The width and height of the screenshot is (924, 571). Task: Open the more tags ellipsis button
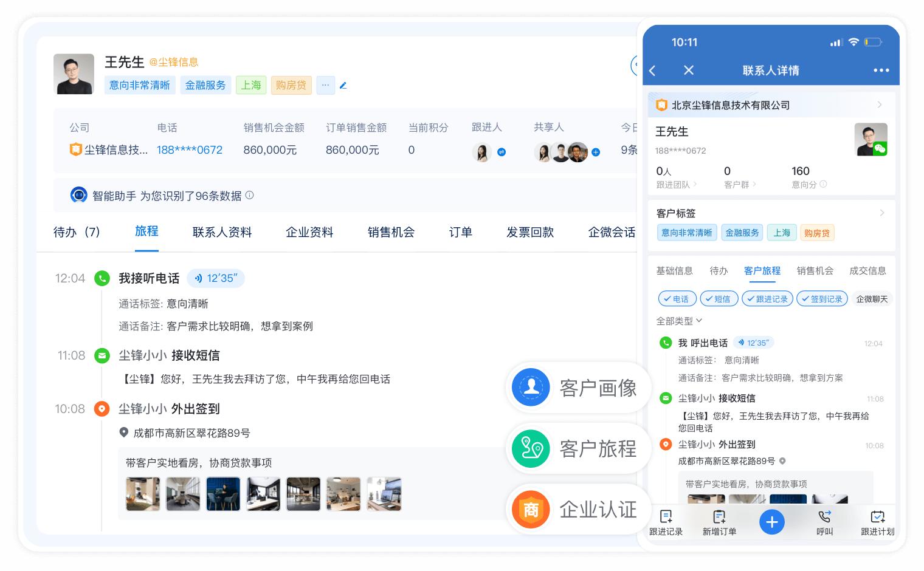[325, 85]
